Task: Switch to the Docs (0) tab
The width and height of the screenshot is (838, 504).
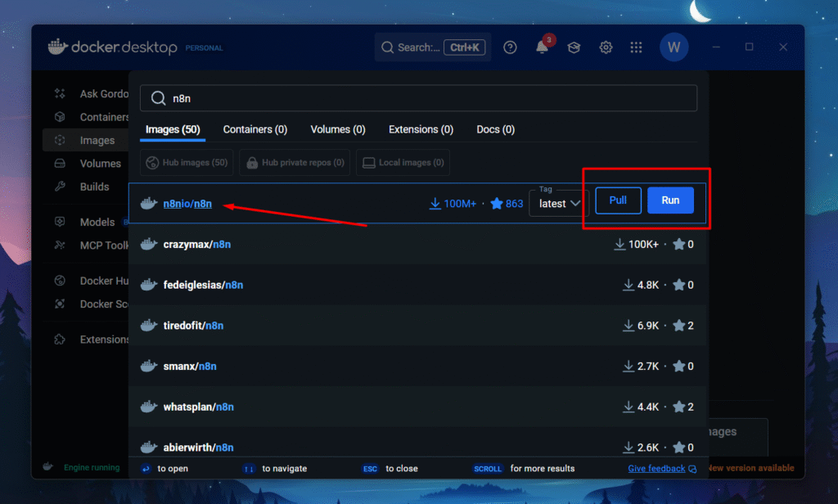Action: [x=495, y=129]
